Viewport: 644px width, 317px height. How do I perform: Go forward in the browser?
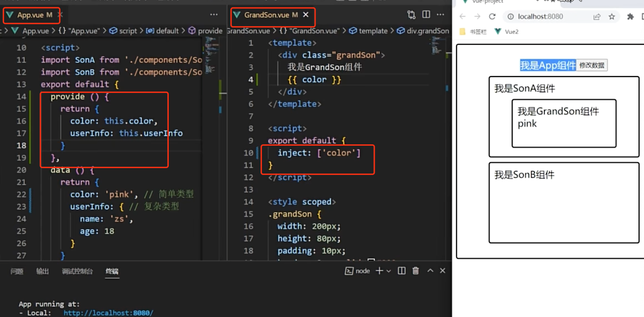pyautogui.click(x=477, y=16)
